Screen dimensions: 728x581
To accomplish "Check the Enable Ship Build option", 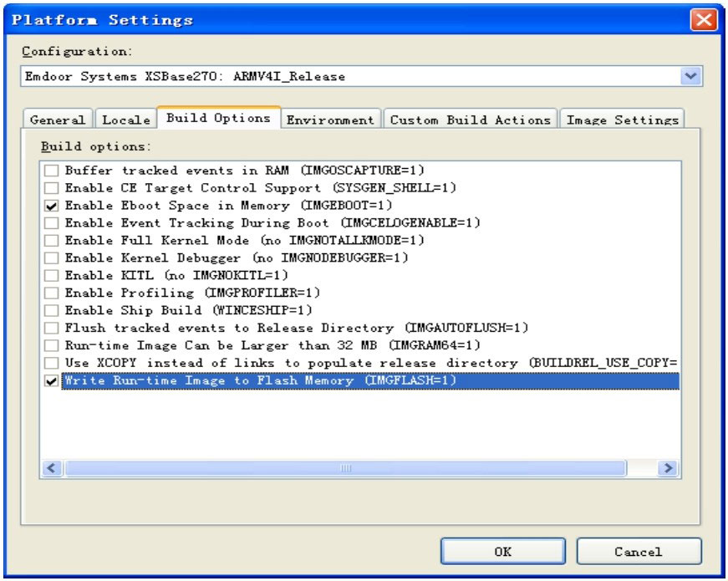I will [x=52, y=311].
